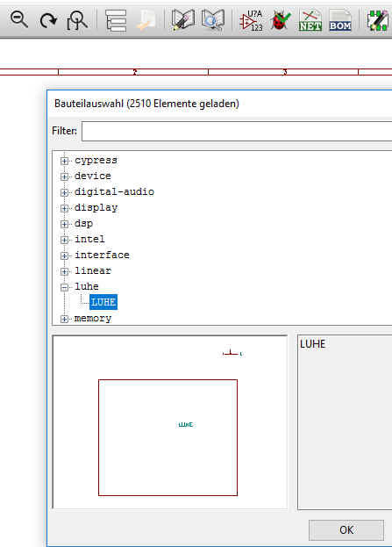
Task: Select the display library label
Action: [96, 207]
